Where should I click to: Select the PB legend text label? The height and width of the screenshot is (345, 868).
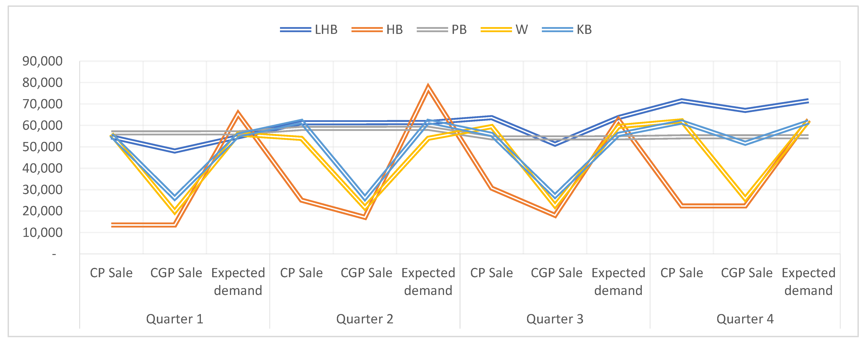(x=459, y=30)
